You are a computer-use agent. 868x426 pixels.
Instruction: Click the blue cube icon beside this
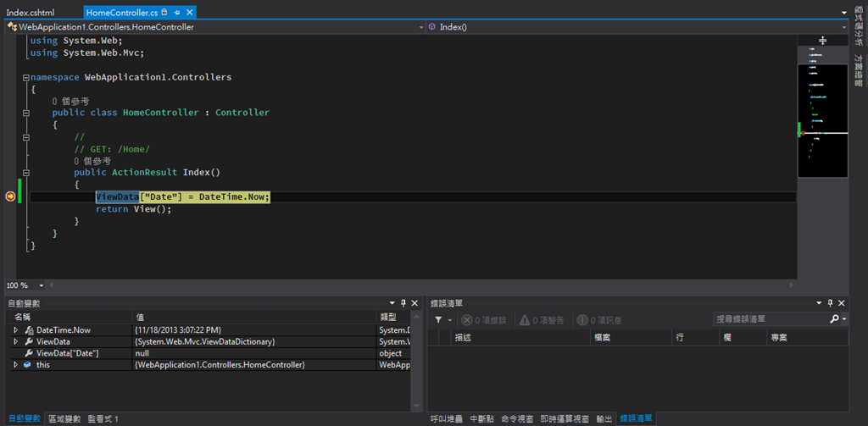click(27, 365)
